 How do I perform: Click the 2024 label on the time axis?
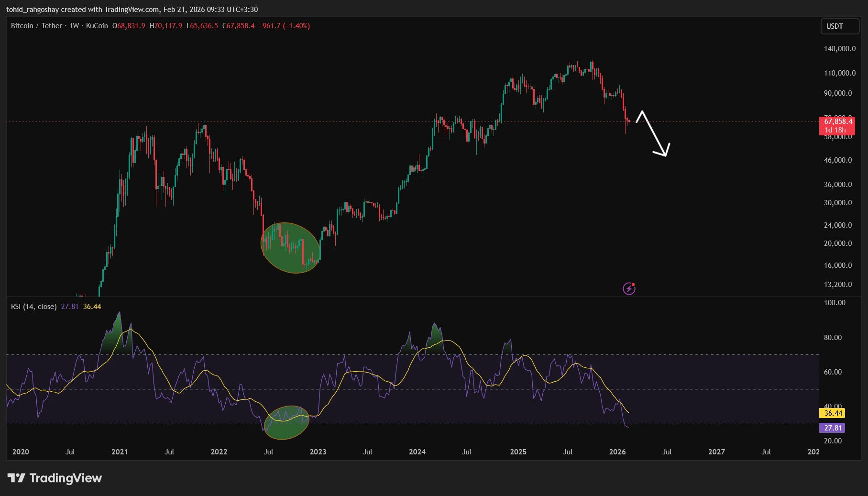[x=417, y=452]
